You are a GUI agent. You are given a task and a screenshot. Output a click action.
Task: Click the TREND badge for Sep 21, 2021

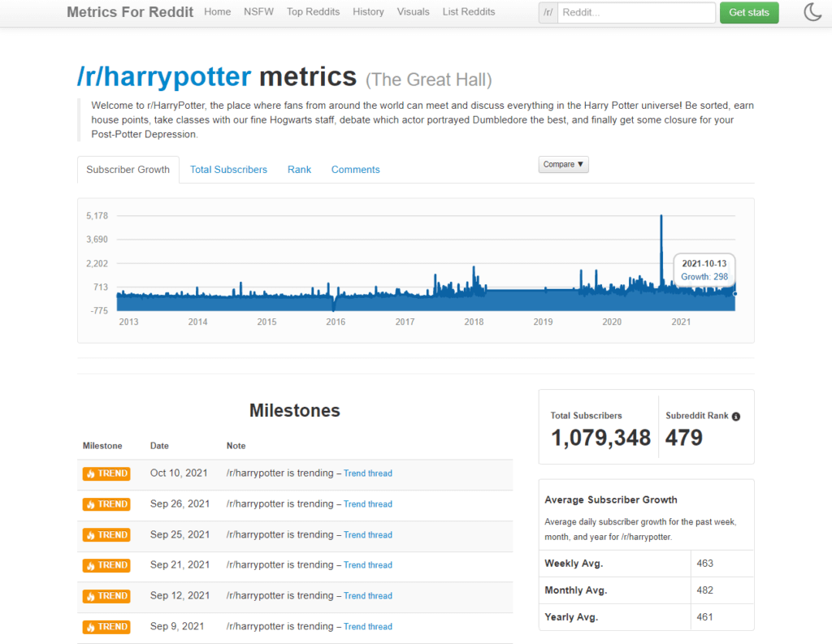pyautogui.click(x=106, y=565)
